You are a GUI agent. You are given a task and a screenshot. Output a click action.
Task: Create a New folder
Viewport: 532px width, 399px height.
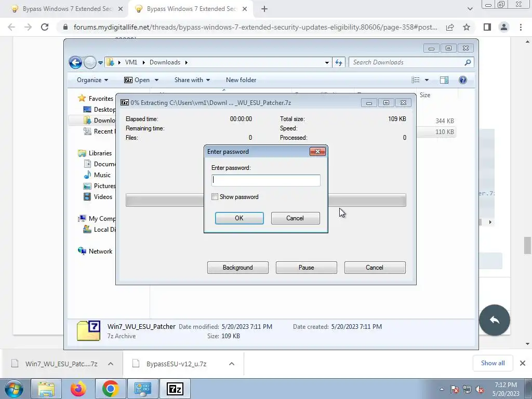[241, 80]
